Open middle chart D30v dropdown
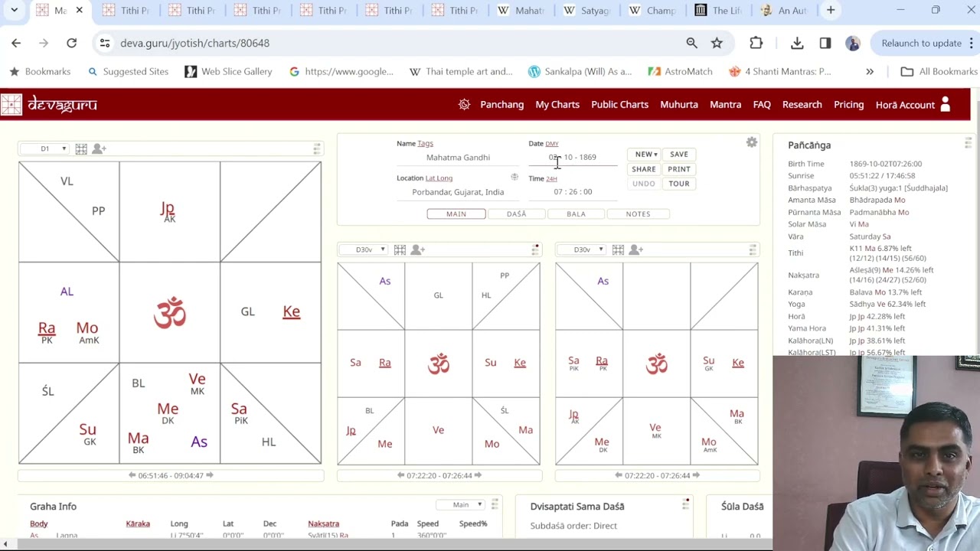This screenshot has height=551, width=980. point(364,249)
